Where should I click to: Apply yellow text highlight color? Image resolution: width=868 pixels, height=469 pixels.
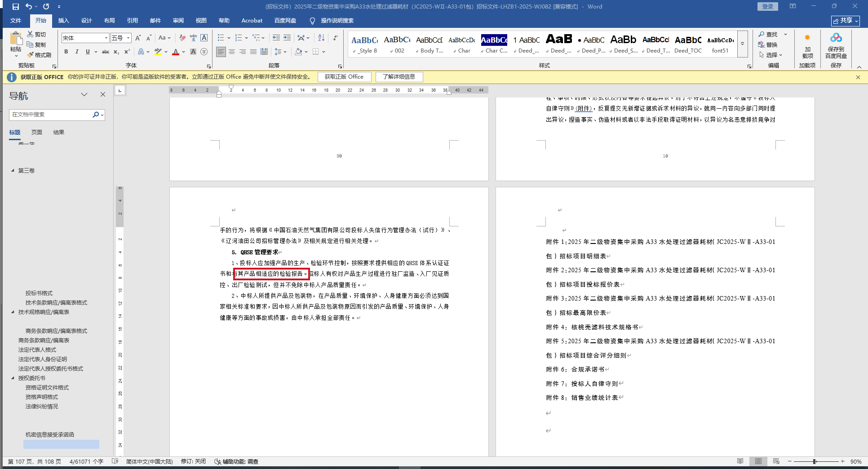(158, 52)
